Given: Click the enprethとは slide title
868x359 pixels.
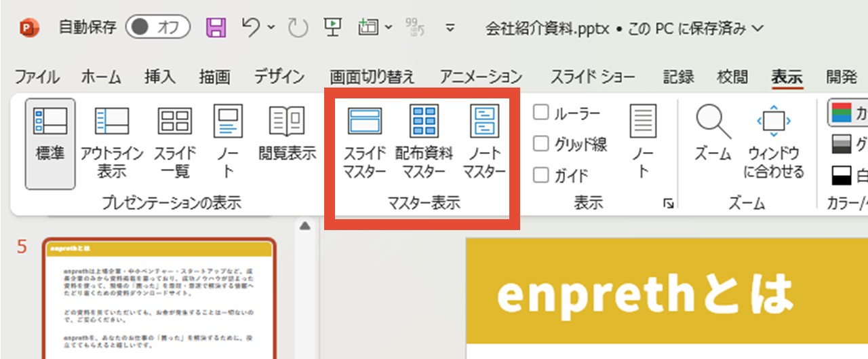Looking at the screenshot, I should click(x=644, y=294).
